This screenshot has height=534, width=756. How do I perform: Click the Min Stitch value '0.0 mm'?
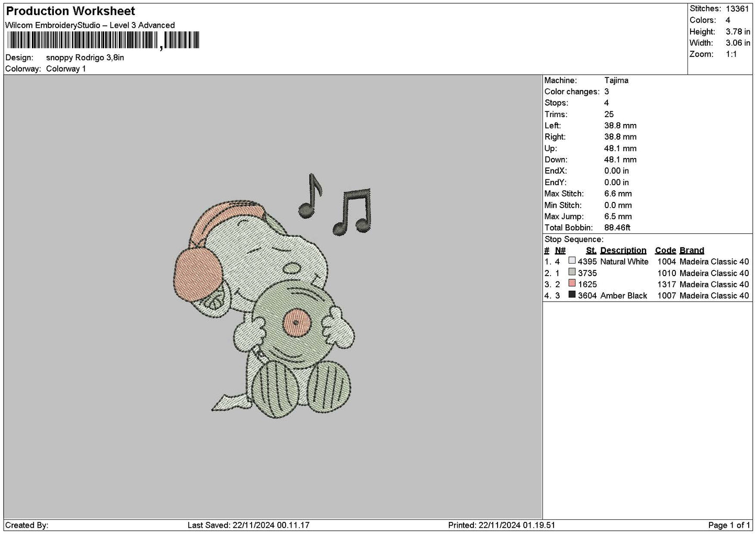[618, 206]
